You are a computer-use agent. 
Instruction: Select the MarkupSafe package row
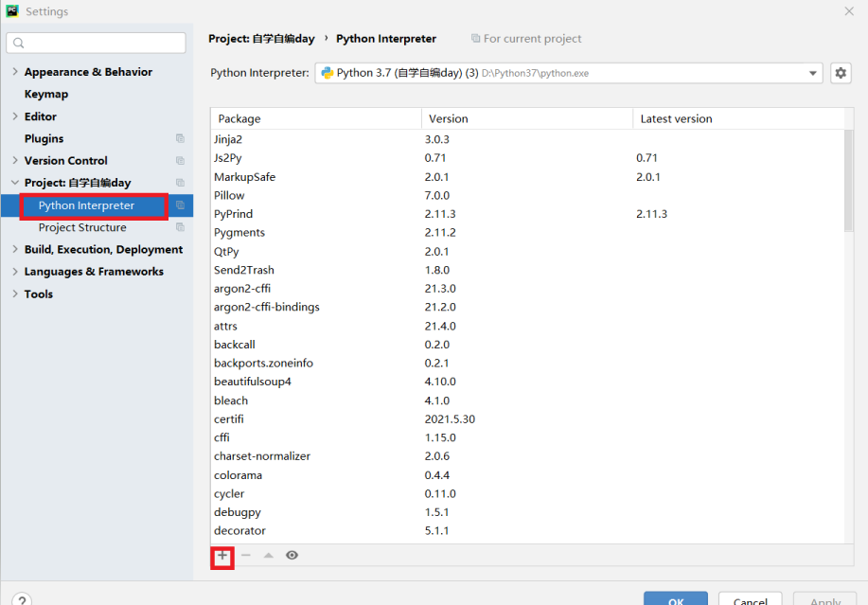(x=527, y=176)
